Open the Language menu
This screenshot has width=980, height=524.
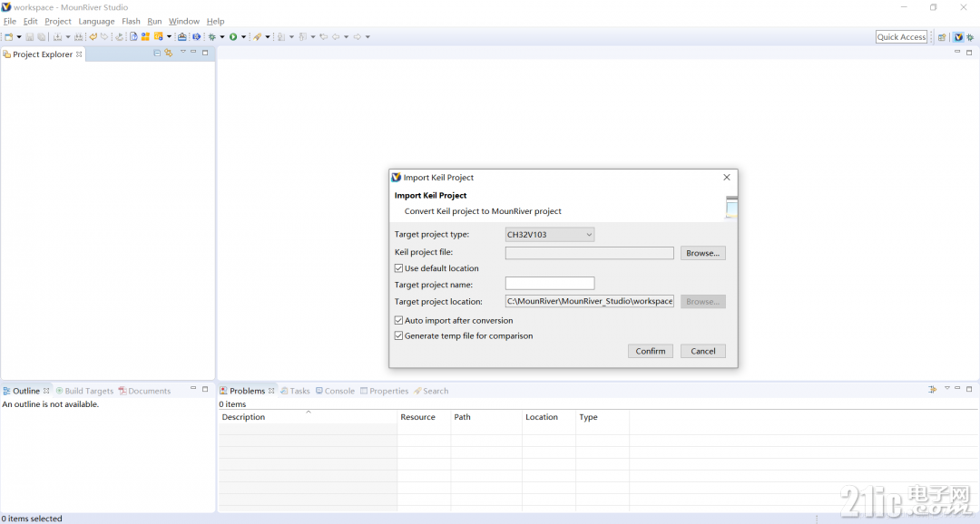coord(96,21)
